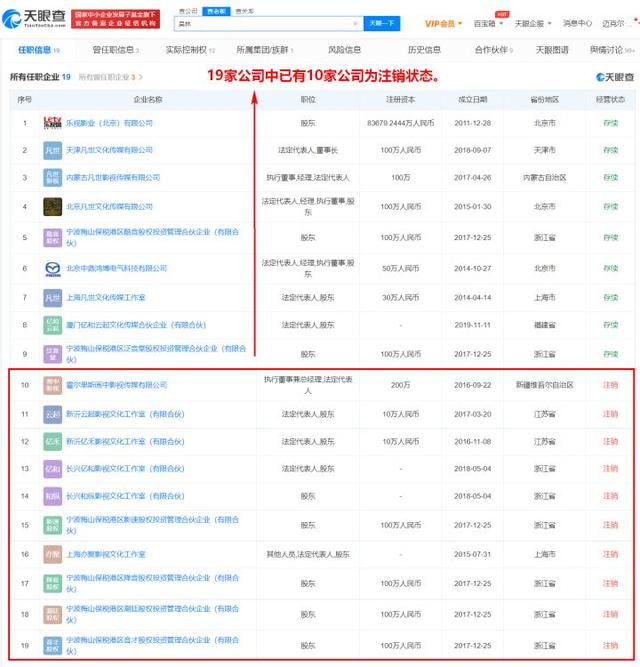The image size is (640, 667).
Task: Click the 厦门亿和云起 logo badge
Action: 53,325
